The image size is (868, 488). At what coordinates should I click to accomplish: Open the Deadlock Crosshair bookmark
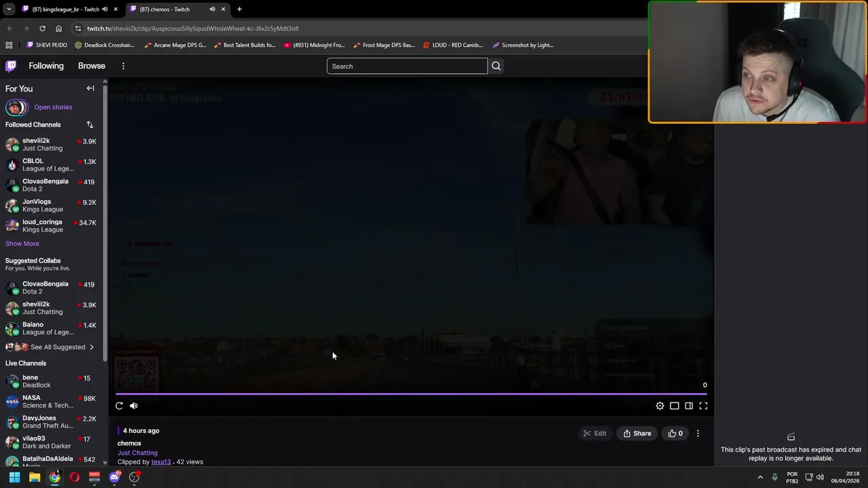(x=104, y=45)
